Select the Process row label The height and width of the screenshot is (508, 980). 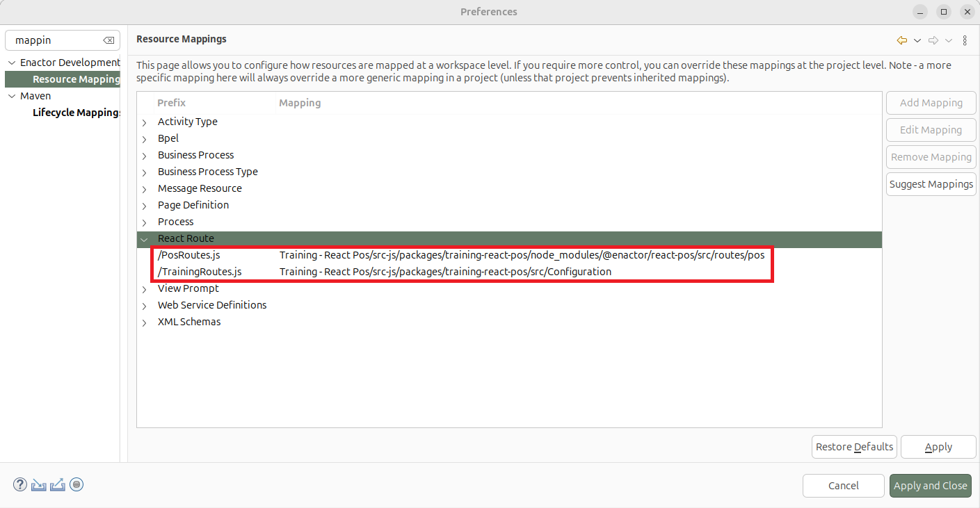coord(176,222)
